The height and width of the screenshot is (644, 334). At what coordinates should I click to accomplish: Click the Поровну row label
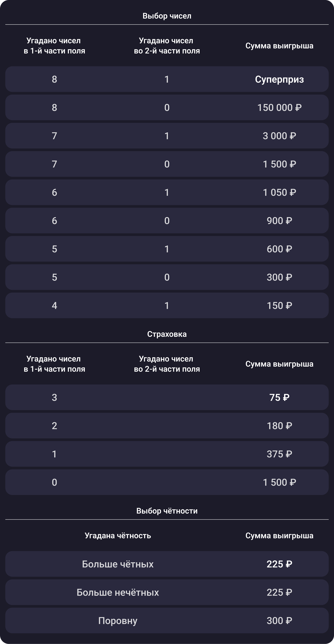pos(118,620)
